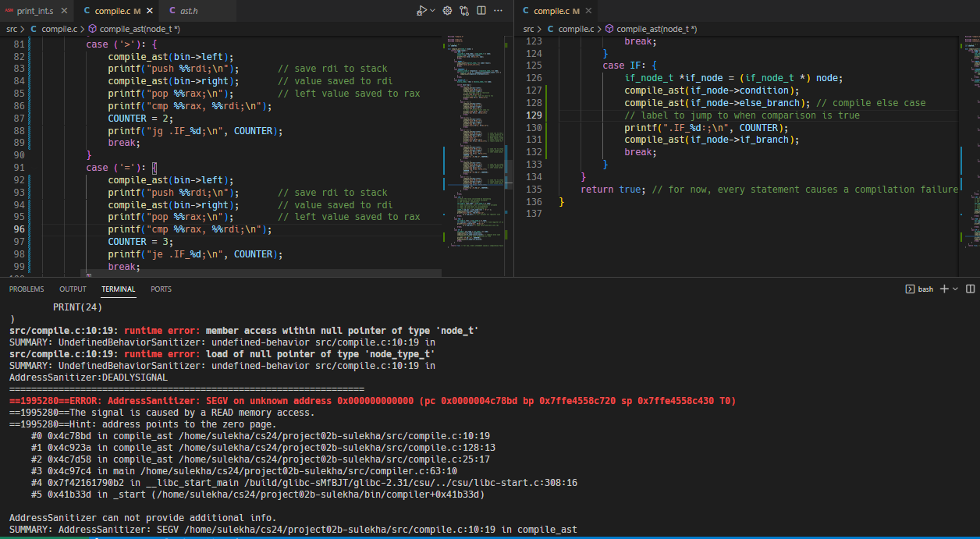Click the Split Editor Right icon
Viewport: 980px width, 539px height.
tap(481, 11)
